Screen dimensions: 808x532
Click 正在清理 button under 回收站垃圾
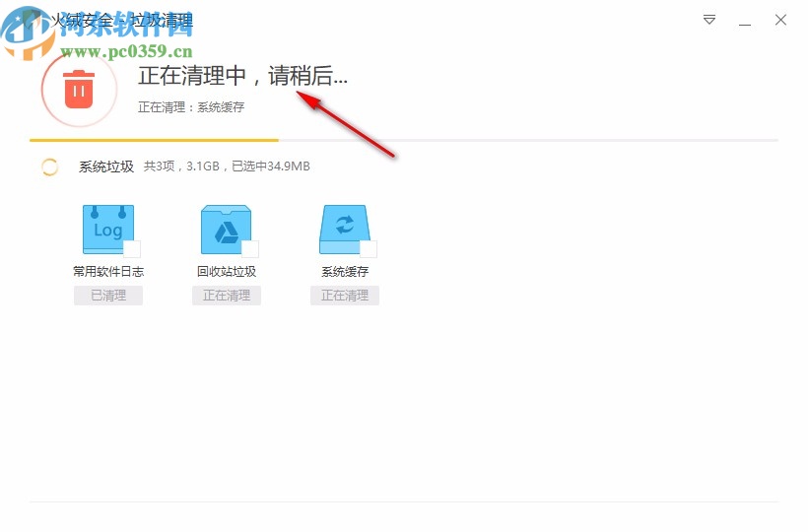coord(227,296)
